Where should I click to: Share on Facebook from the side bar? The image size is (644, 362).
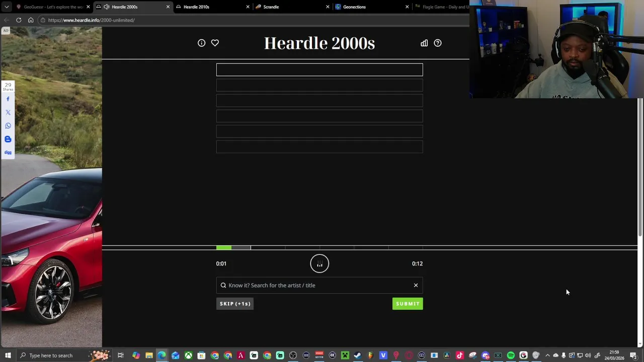click(8, 99)
